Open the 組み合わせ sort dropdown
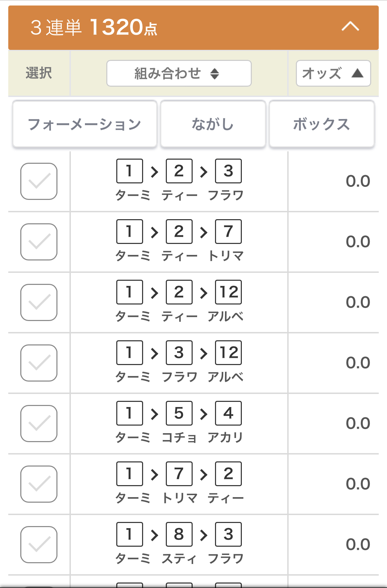This screenshot has height=588, width=387. click(x=179, y=73)
